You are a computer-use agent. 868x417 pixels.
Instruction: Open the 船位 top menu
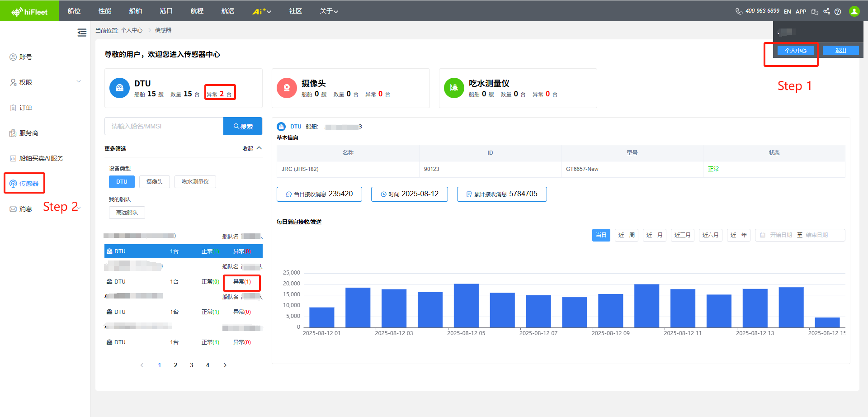pyautogui.click(x=74, y=11)
